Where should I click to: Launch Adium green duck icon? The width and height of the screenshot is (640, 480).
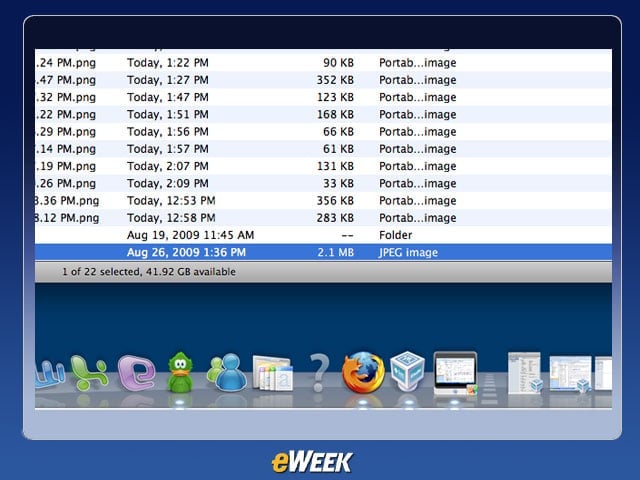coord(180,372)
